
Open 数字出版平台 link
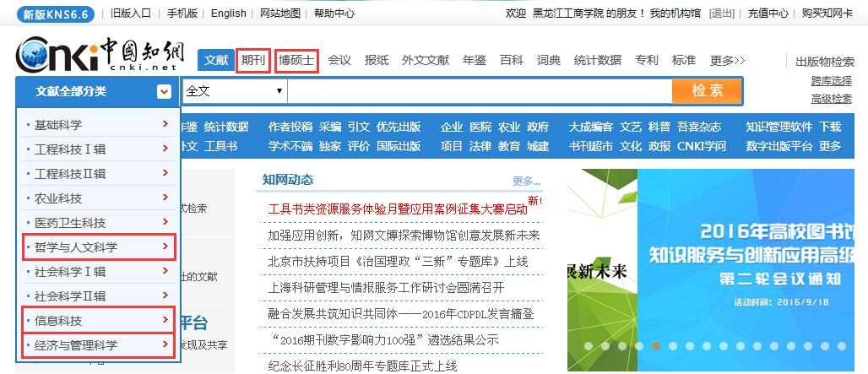coord(778,146)
